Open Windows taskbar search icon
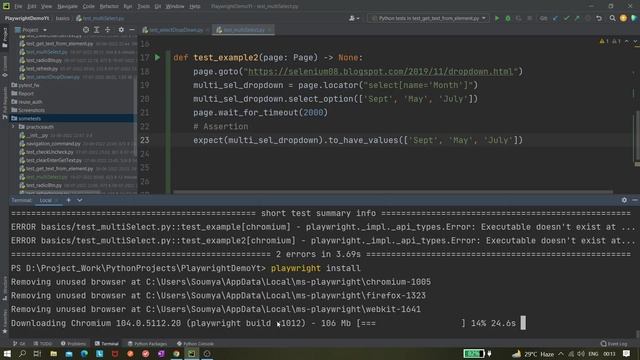640x360 pixels. click(22, 354)
